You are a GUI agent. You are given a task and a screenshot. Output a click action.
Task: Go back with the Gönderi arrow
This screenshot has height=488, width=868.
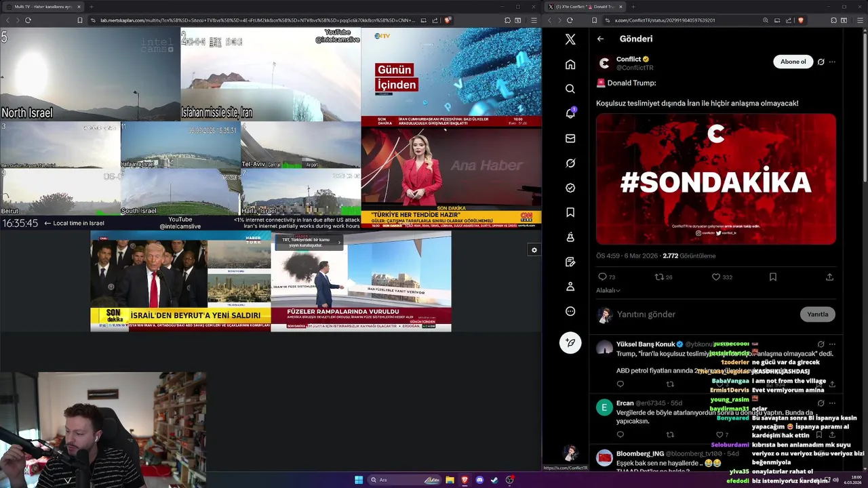coord(600,39)
